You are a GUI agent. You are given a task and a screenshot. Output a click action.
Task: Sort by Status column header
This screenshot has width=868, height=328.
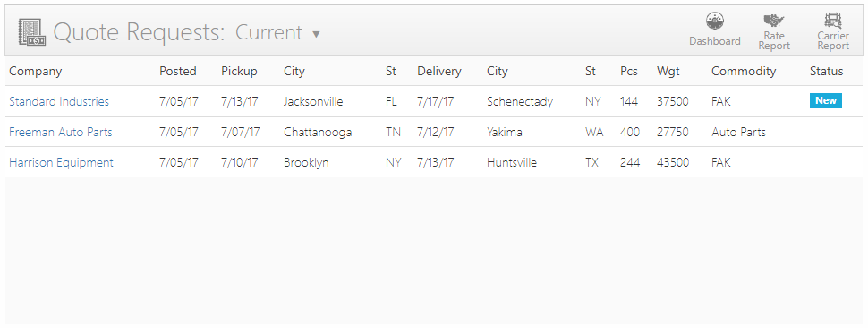click(827, 71)
